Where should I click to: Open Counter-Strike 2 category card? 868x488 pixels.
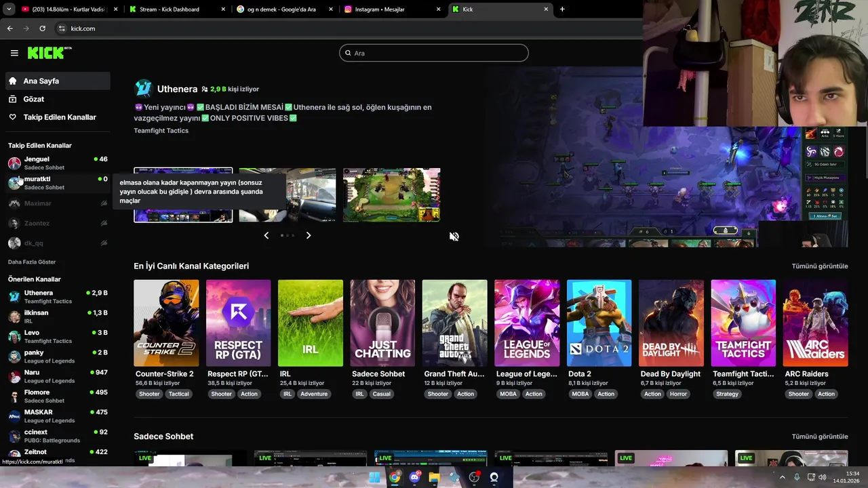(x=166, y=323)
